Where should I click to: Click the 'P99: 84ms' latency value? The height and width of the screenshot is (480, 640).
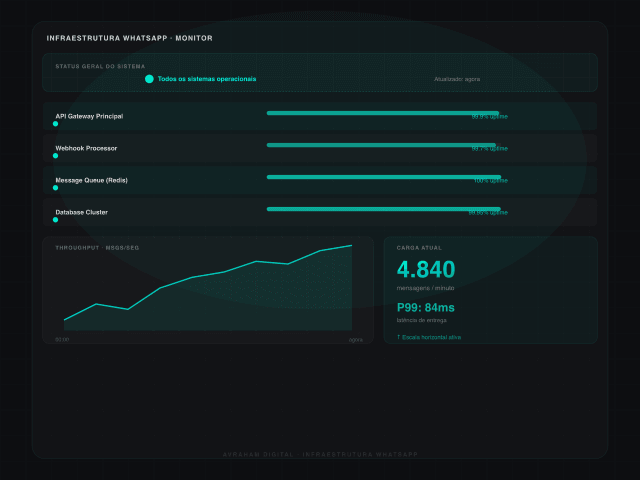[x=426, y=307]
